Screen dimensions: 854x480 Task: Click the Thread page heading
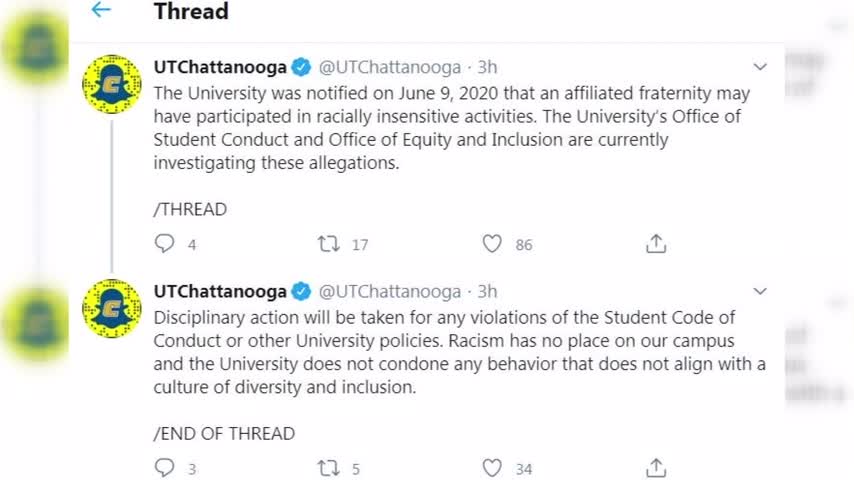[191, 11]
